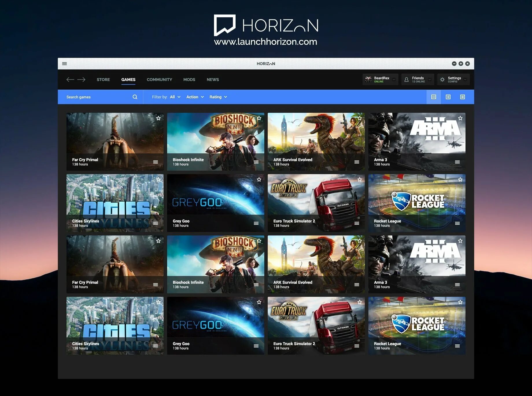Click the search magnifier icon
Image resolution: width=532 pixels, height=396 pixels.
[135, 97]
